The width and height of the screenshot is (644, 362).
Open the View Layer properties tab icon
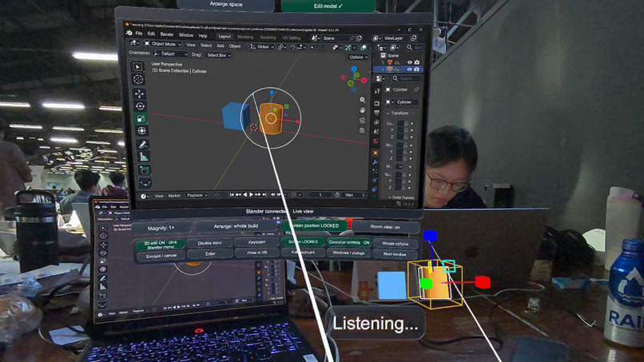tap(376, 122)
